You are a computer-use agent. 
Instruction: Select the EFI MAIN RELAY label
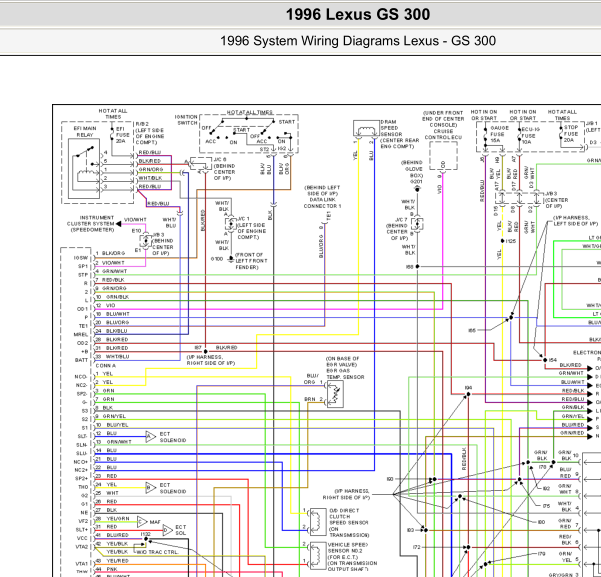pos(85,132)
